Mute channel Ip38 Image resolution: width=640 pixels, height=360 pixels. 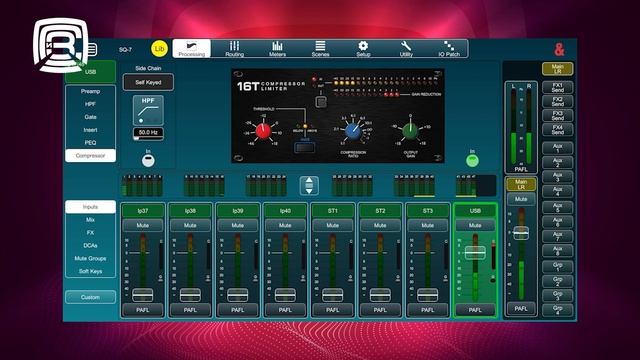[x=190, y=225]
